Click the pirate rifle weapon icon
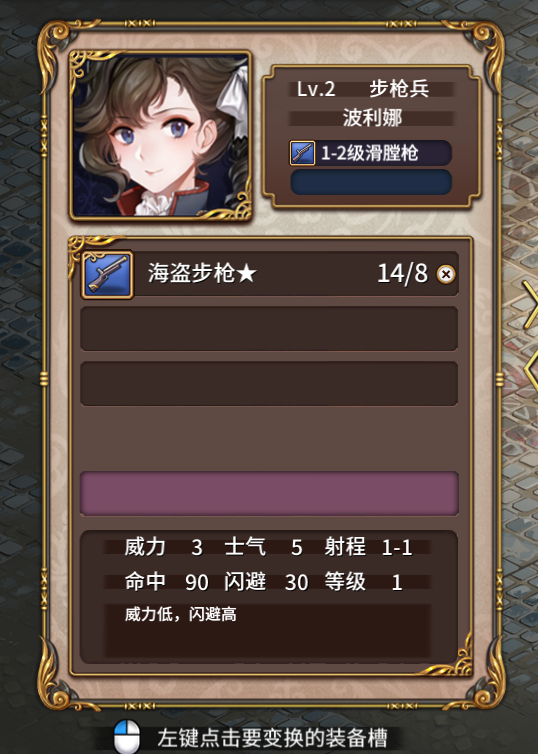 point(107,275)
